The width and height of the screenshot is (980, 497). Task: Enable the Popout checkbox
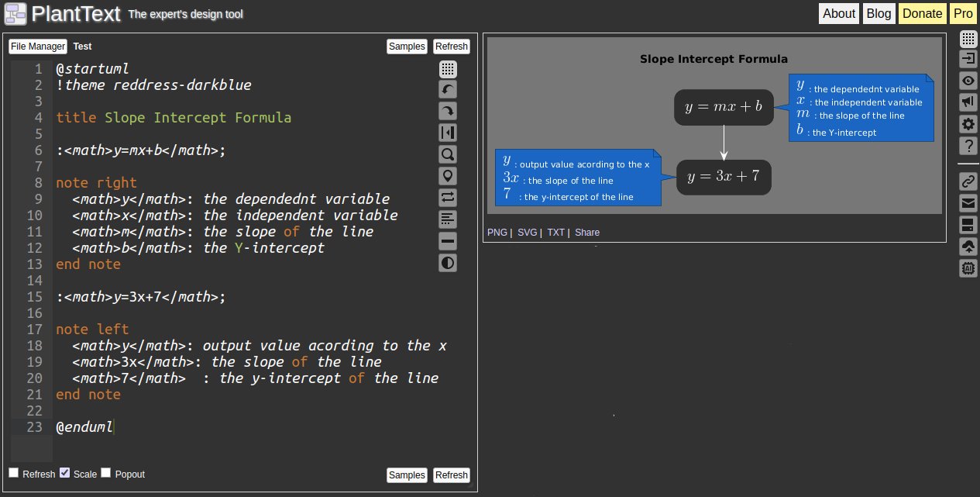105,471
